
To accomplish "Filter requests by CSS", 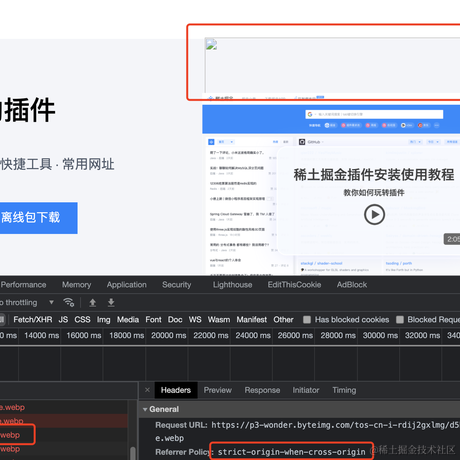I will coord(82,320).
